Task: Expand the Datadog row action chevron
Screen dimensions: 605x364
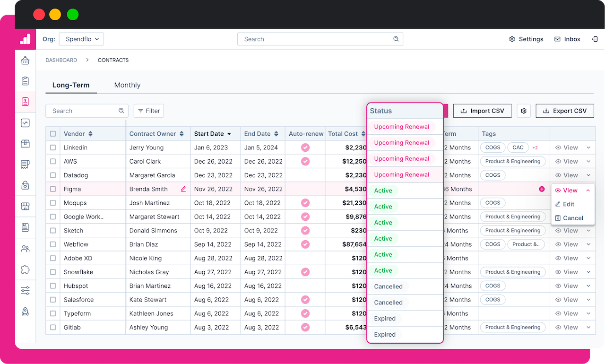Action: click(588, 175)
